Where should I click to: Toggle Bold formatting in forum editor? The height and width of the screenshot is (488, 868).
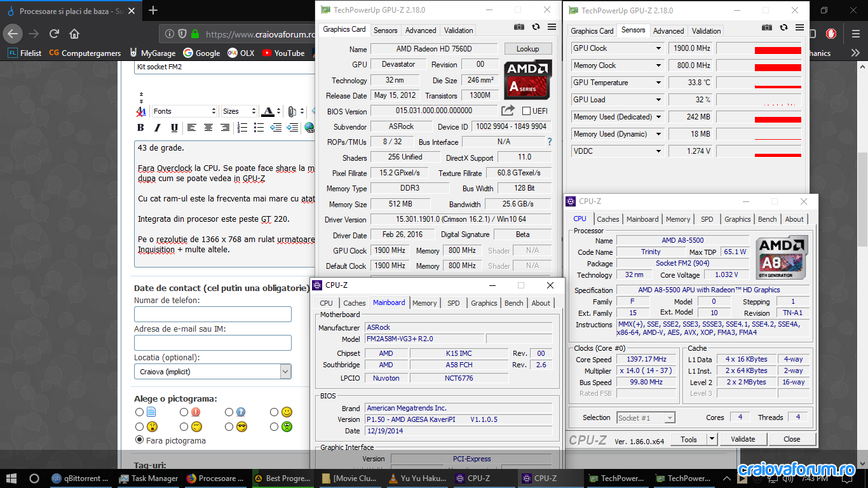[x=141, y=128]
